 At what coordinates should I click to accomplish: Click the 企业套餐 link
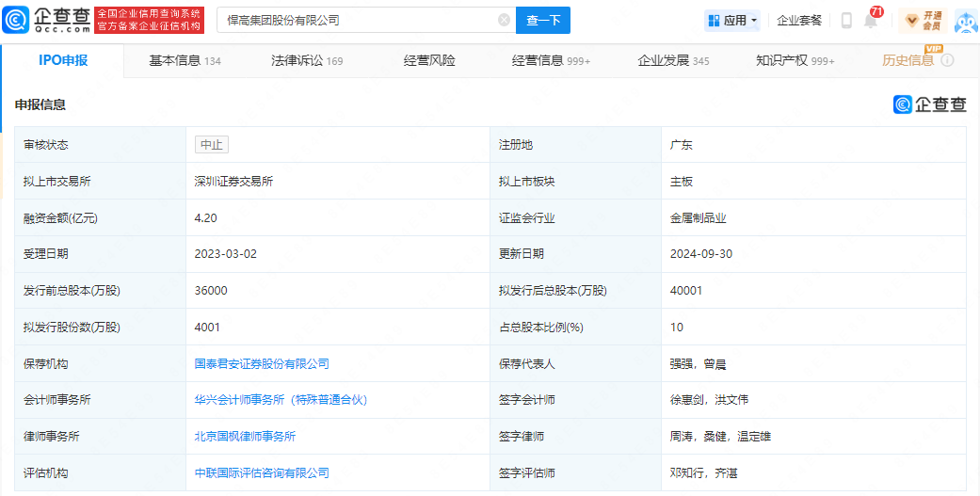pyautogui.click(x=799, y=21)
